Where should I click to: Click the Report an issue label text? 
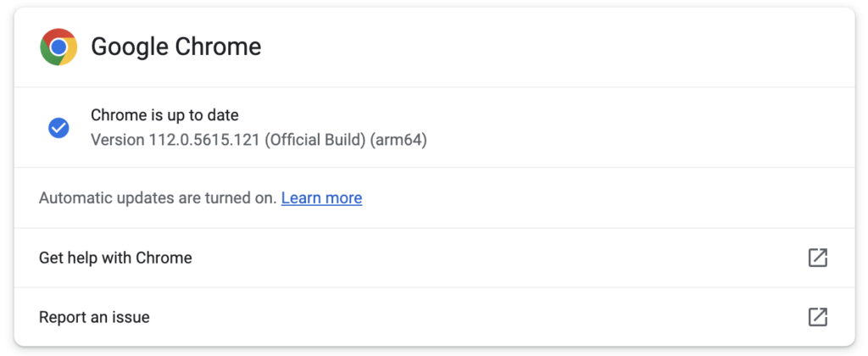pos(94,317)
